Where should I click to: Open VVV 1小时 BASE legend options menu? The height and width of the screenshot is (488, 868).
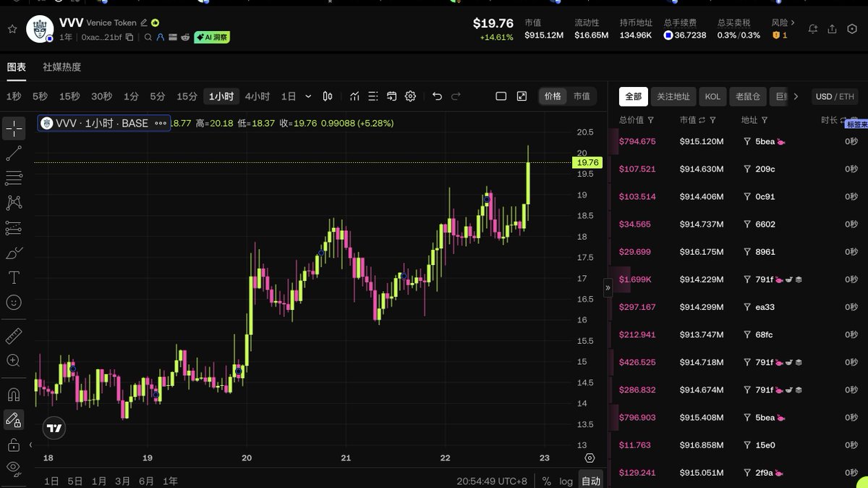point(161,123)
